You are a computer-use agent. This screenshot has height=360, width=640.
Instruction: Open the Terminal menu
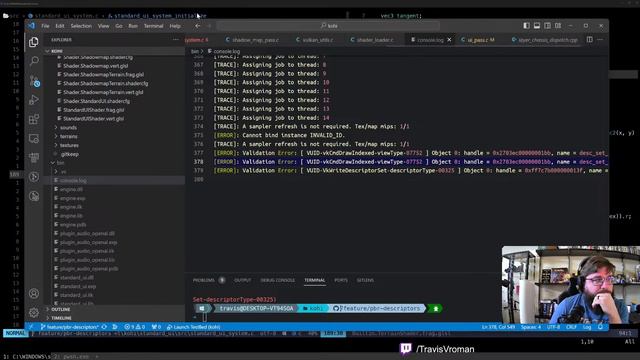click(153, 26)
